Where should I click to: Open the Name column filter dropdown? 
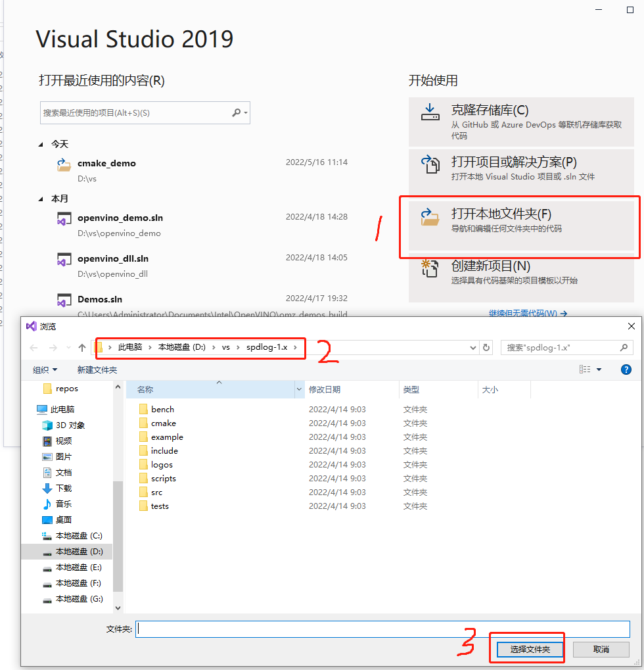point(299,389)
